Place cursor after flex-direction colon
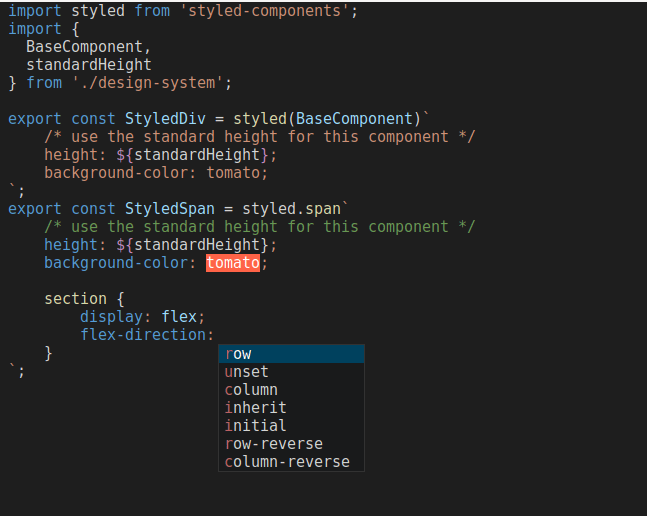Image resolution: width=647 pixels, height=516 pixels. coord(215,335)
